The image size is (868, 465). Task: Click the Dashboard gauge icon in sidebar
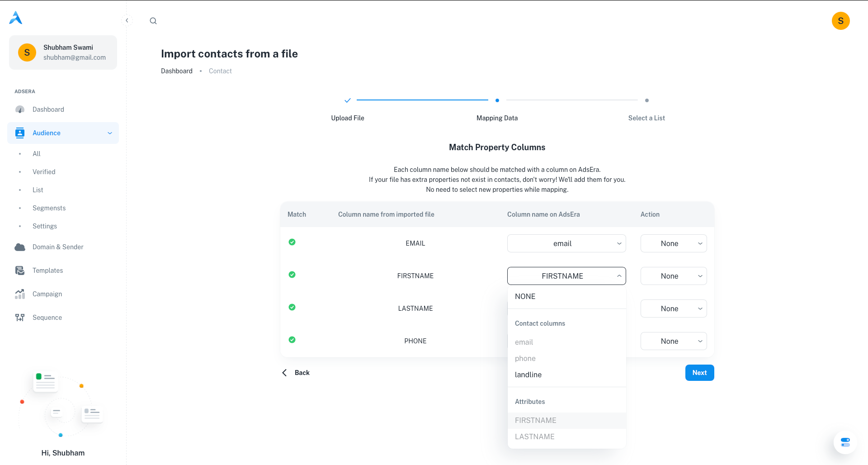click(x=20, y=109)
